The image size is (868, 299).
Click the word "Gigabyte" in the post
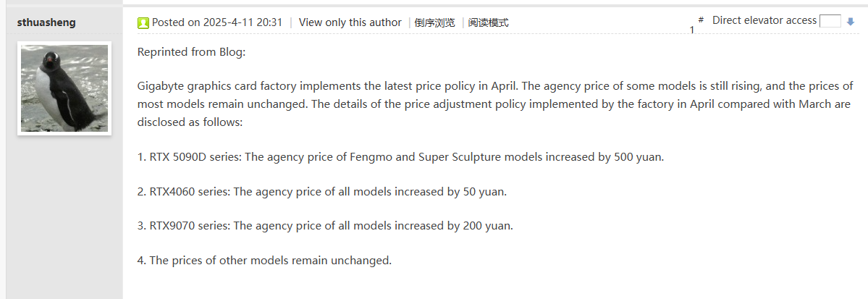[x=159, y=85]
